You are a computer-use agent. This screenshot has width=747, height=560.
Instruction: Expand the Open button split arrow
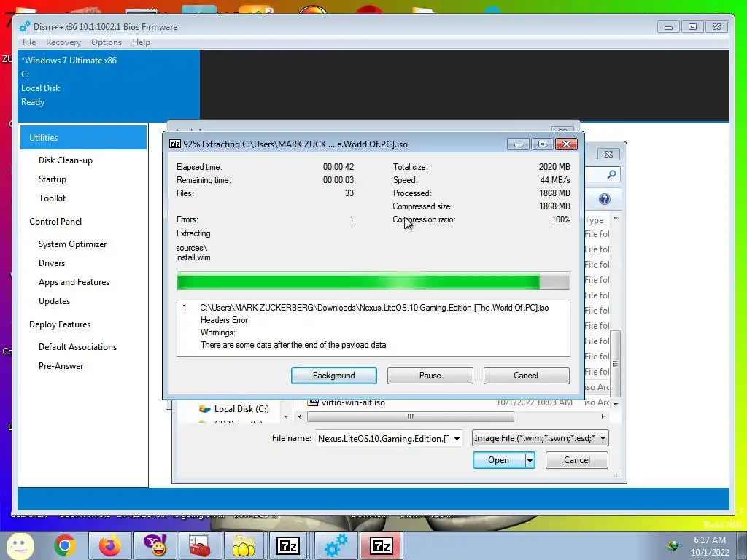click(530, 460)
